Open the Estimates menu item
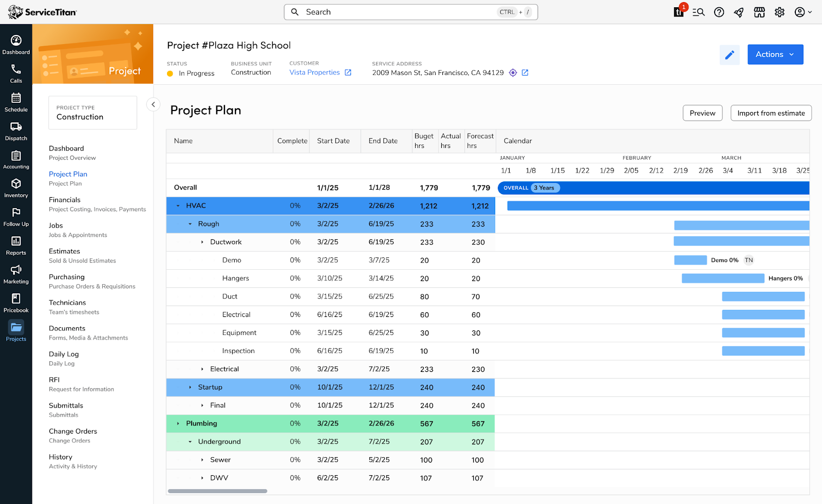 82,255
